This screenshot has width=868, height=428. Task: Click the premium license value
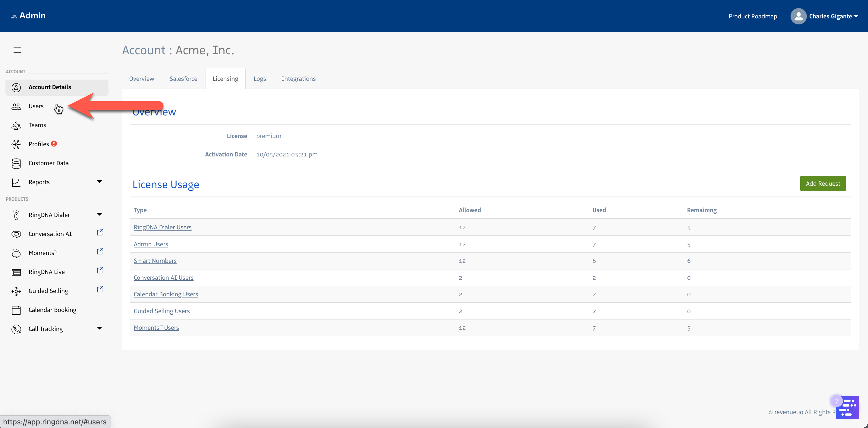point(269,136)
